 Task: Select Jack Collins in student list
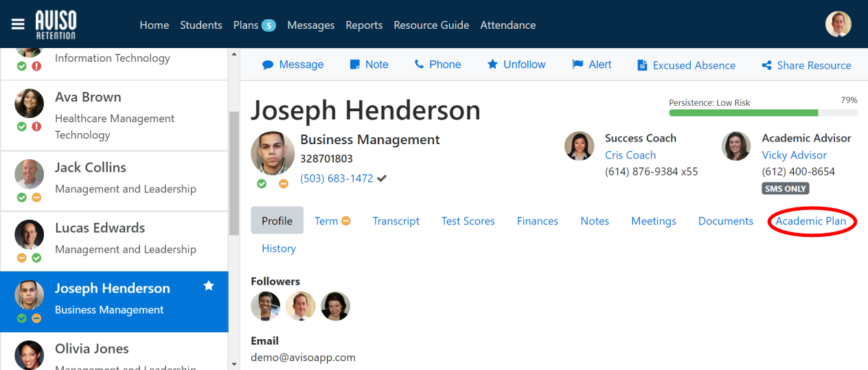114,181
